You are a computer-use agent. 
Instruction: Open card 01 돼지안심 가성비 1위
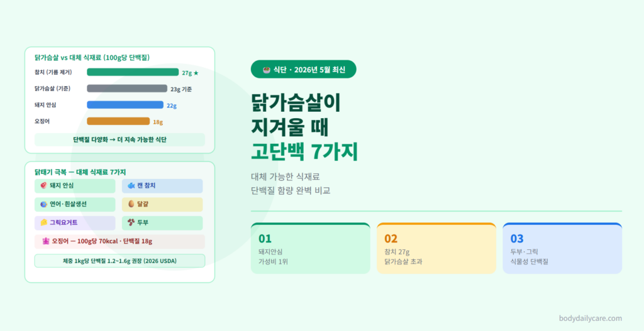point(311,248)
